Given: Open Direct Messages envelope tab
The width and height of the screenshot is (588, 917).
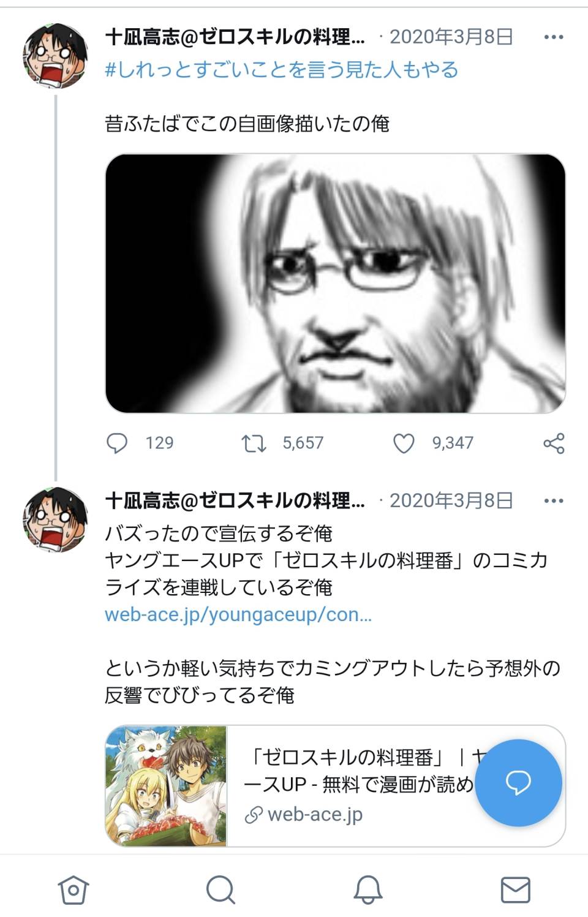Looking at the screenshot, I should coord(515,889).
